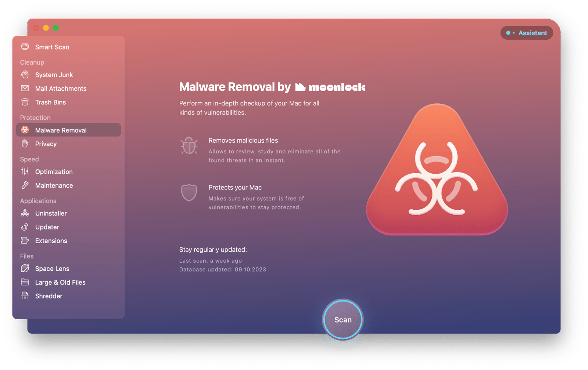Open Space Lens under Files
Screen dimensions: 588x370
(x=68, y=268)
